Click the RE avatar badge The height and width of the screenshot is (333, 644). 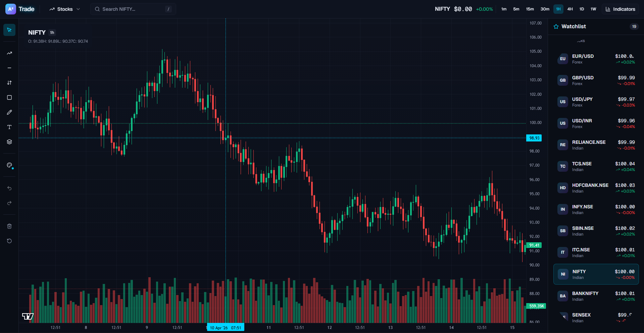click(x=563, y=145)
